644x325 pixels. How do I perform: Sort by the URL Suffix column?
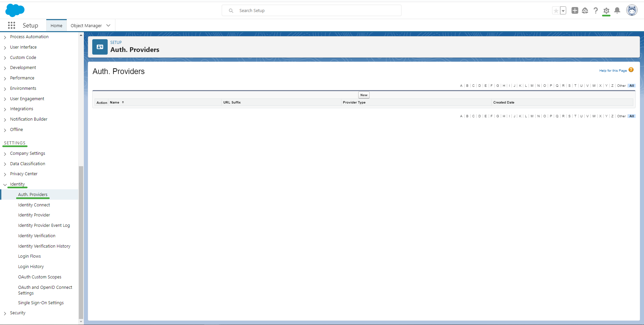(x=232, y=103)
